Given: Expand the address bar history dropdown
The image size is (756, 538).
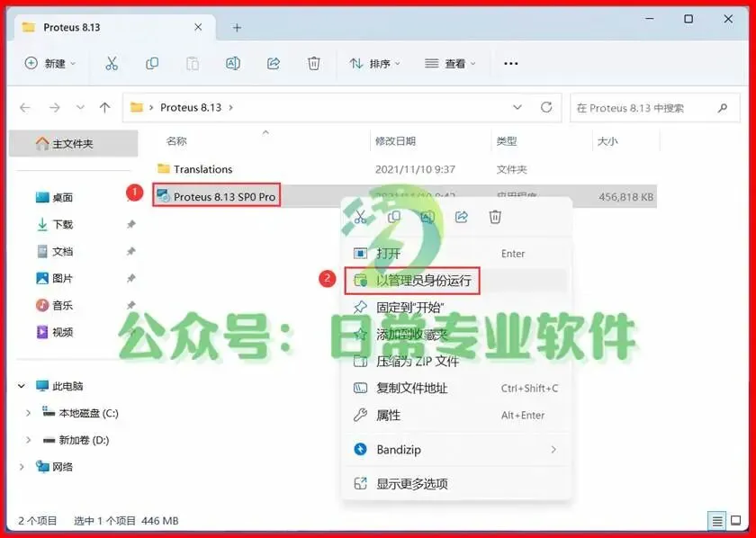Looking at the screenshot, I should 517,107.
